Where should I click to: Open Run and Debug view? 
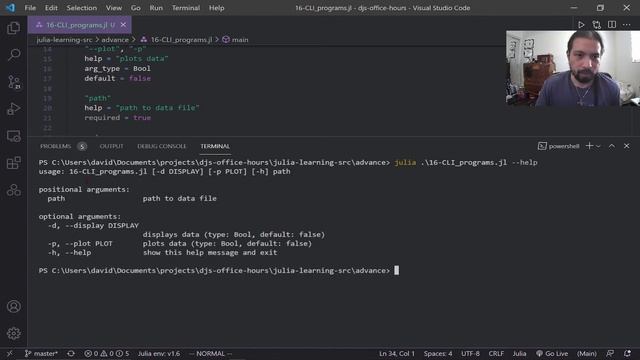pyautogui.click(x=13, y=109)
